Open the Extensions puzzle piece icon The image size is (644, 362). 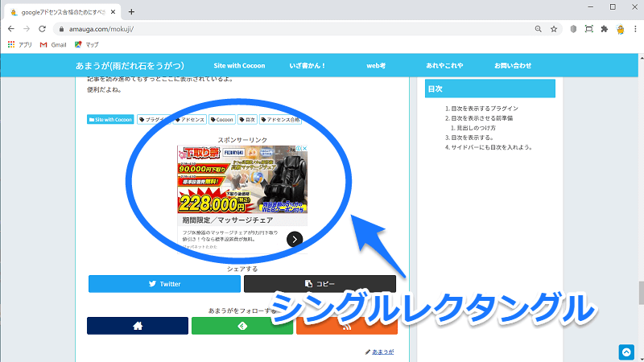pyautogui.click(x=605, y=28)
